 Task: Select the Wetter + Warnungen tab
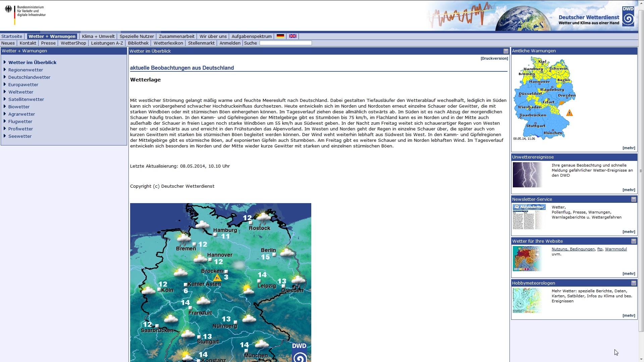pyautogui.click(x=52, y=36)
